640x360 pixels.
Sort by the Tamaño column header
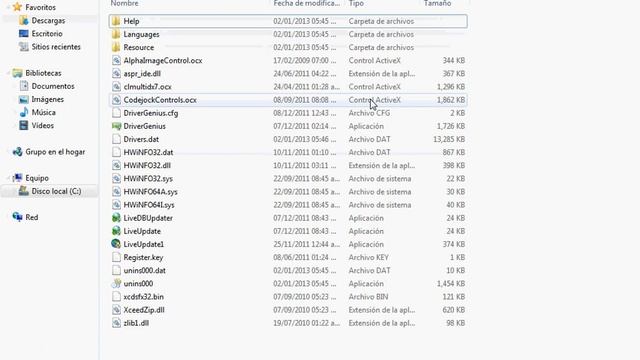click(437, 3)
